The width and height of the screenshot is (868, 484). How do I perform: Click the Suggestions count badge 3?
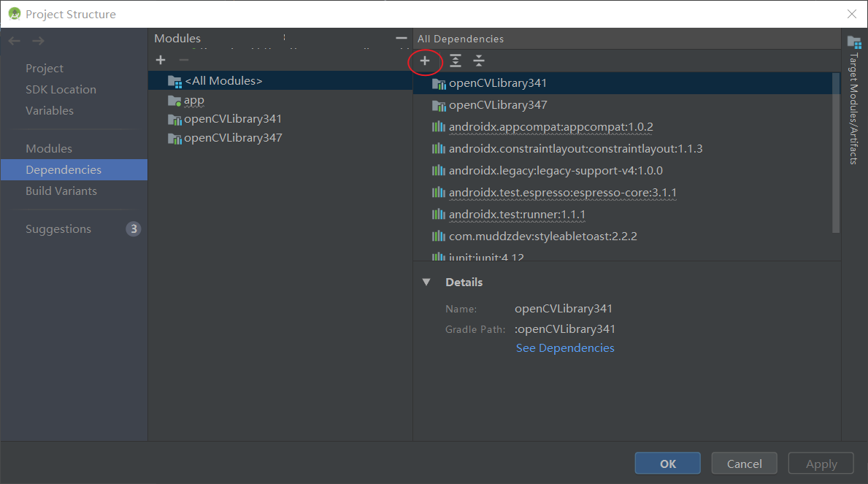click(x=134, y=228)
